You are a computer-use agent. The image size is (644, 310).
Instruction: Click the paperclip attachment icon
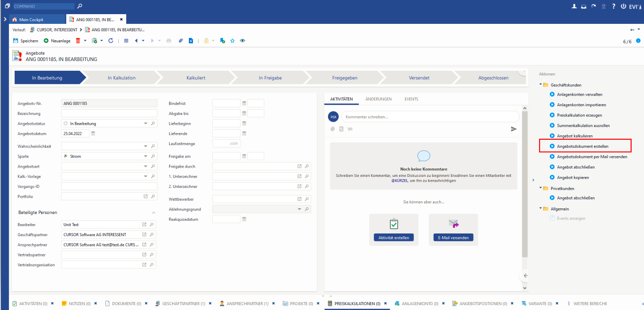[181, 41]
